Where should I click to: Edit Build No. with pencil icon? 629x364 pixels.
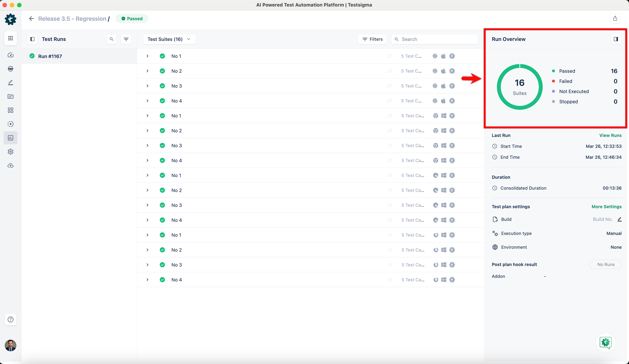619,219
